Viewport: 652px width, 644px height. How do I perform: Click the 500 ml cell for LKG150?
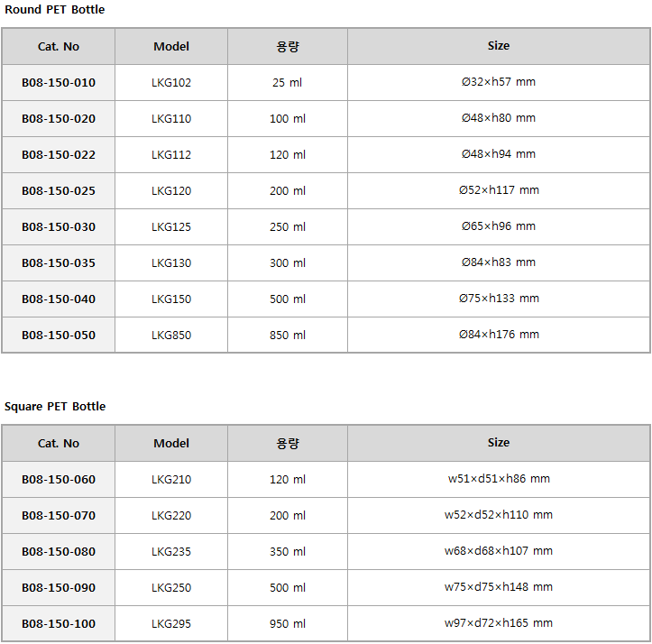[288, 299]
